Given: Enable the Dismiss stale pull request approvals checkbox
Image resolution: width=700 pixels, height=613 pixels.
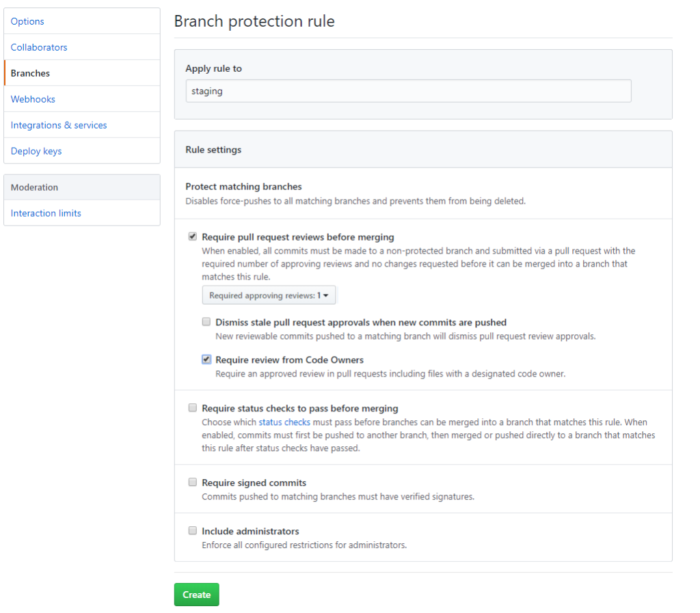Looking at the screenshot, I should tap(206, 321).
